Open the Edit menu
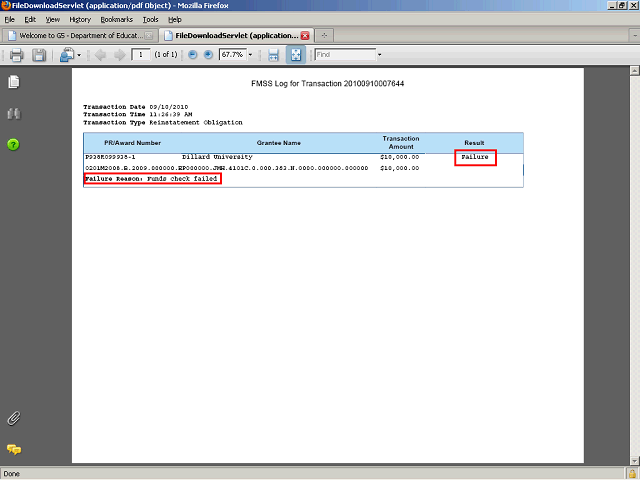Screen dimensions: 640x480 pyautogui.click(x=30, y=20)
